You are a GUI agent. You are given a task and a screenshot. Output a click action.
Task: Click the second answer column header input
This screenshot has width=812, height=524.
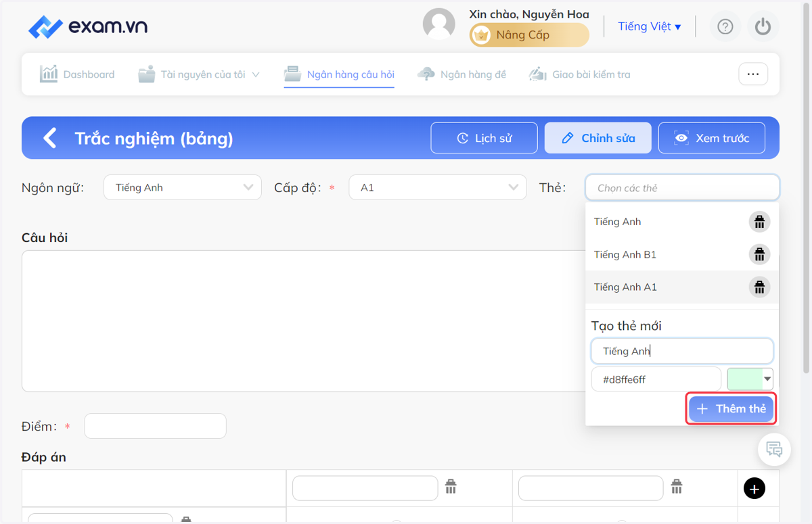tap(591, 488)
